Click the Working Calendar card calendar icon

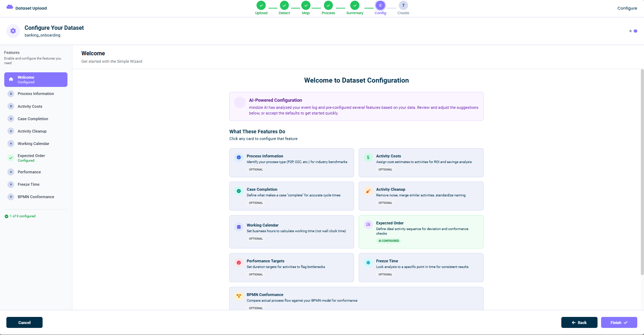coord(239,227)
